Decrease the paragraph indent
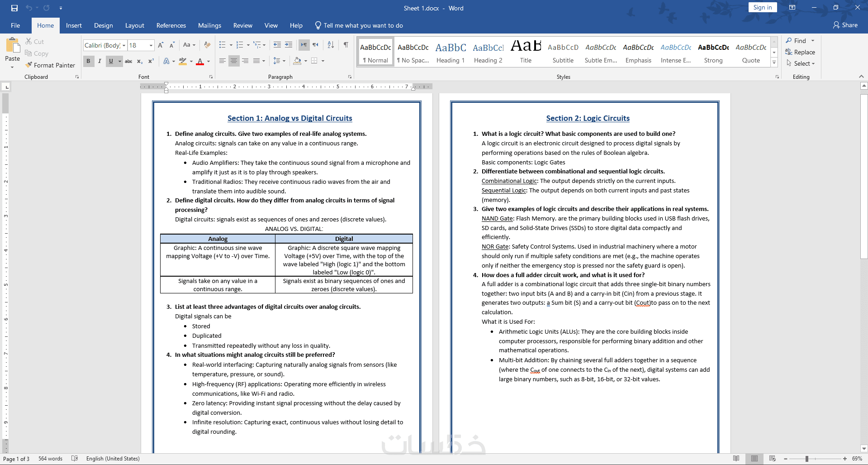 pyautogui.click(x=277, y=45)
